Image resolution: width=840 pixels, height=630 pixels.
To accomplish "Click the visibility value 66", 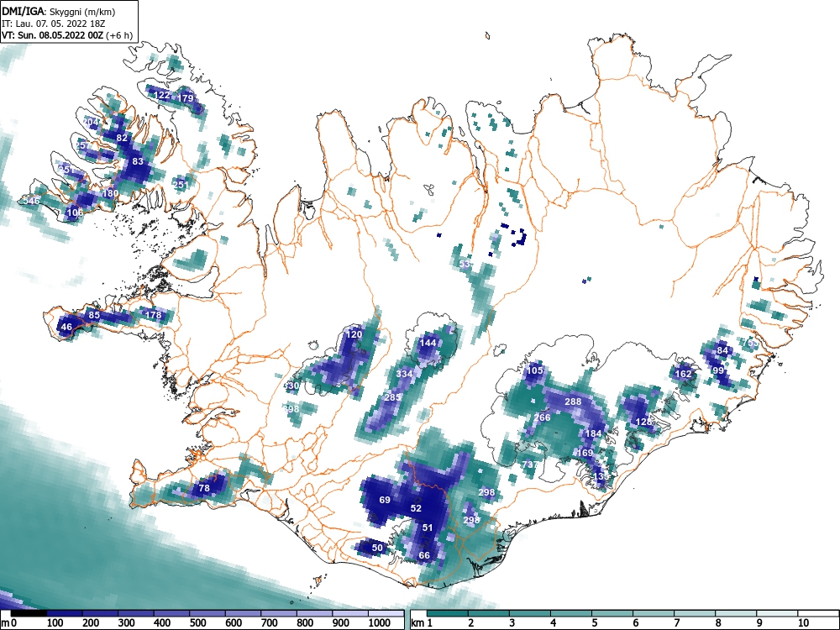I will 424,555.
